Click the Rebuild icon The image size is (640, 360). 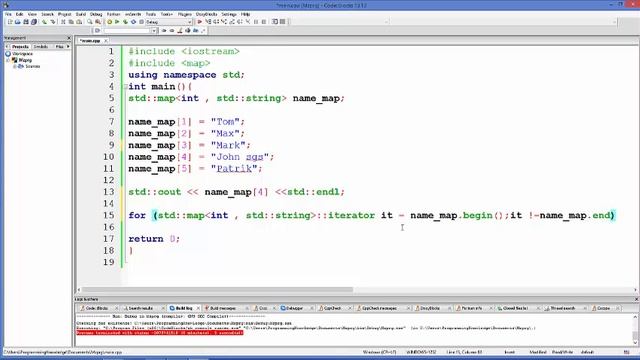pyautogui.click(x=133, y=22)
